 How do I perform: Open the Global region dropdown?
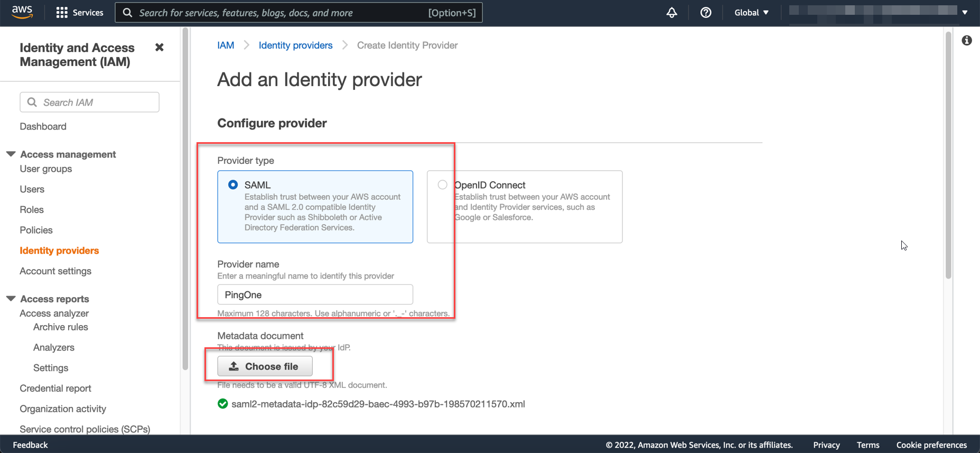coord(751,13)
